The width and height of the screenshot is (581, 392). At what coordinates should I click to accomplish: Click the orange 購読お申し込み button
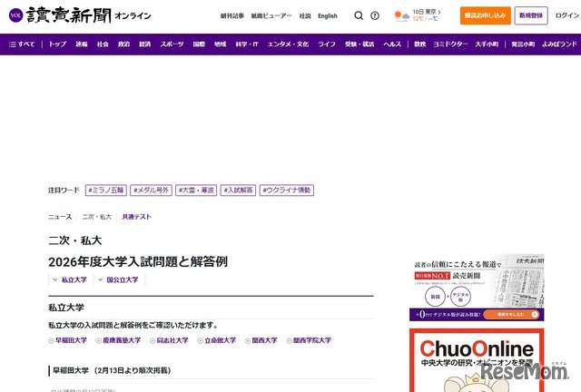tap(485, 15)
